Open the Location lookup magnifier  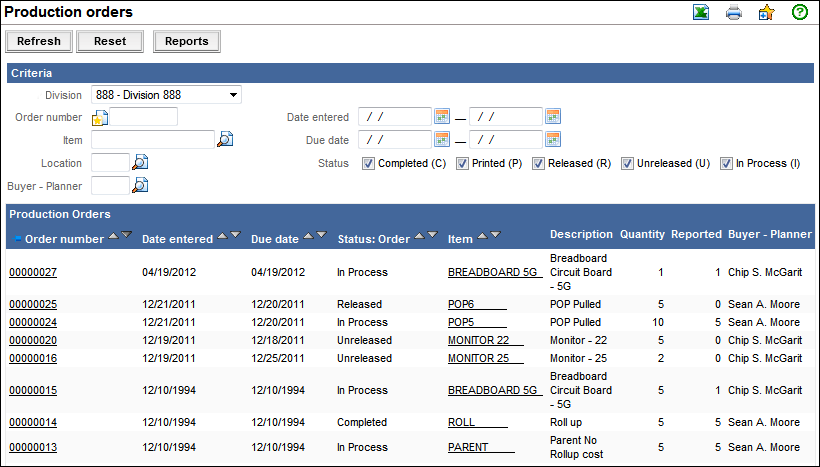pos(140,162)
